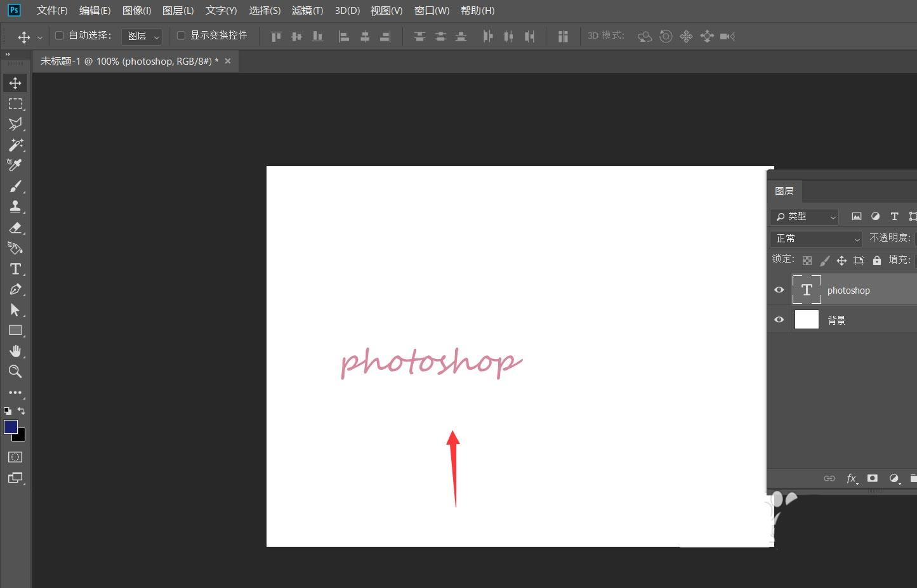Select the Zoom tool
This screenshot has width=917, height=588.
pyautogui.click(x=15, y=372)
